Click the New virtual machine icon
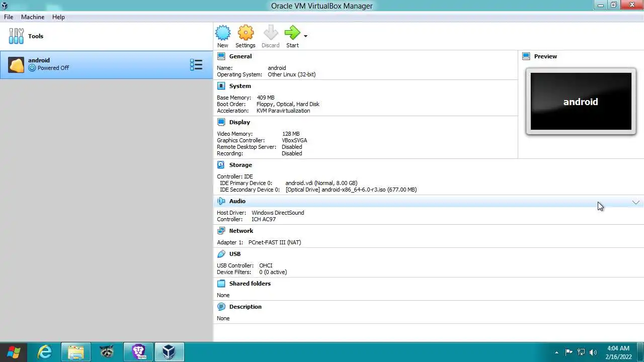The height and width of the screenshot is (362, 644). 223,33
